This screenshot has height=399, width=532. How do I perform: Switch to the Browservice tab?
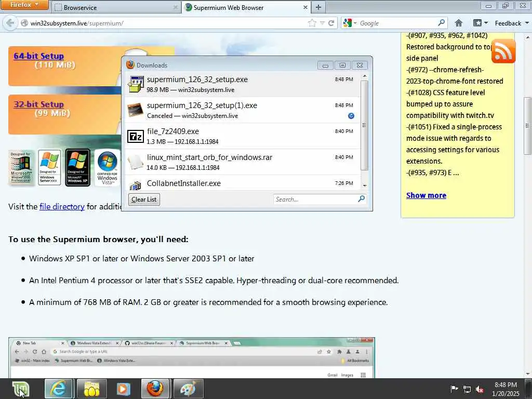(x=115, y=7)
